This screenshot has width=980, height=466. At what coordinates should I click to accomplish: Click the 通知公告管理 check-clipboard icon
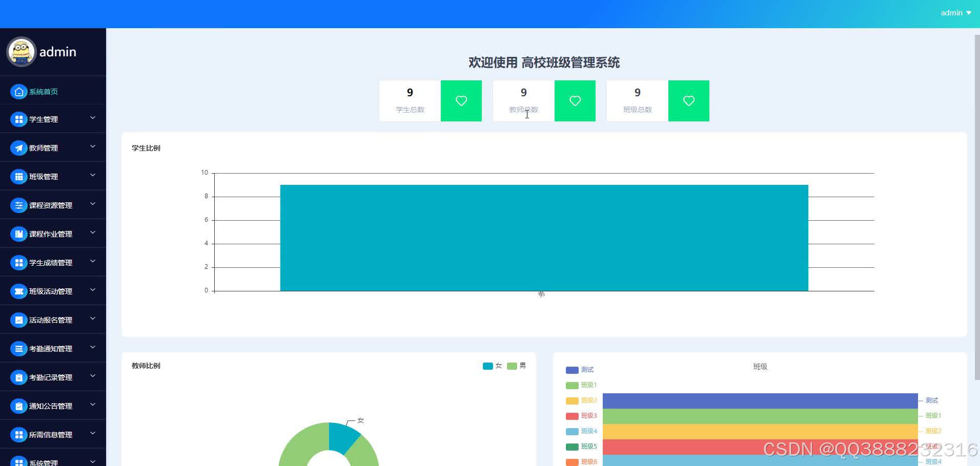point(19,406)
